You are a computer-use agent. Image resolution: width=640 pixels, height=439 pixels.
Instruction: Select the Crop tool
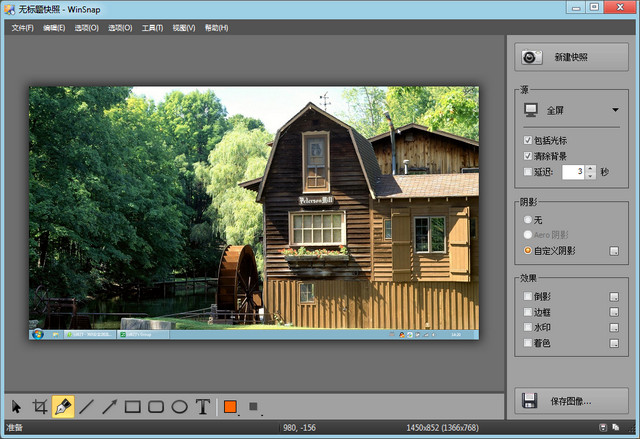pyautogui.click(x=40, y=407)
